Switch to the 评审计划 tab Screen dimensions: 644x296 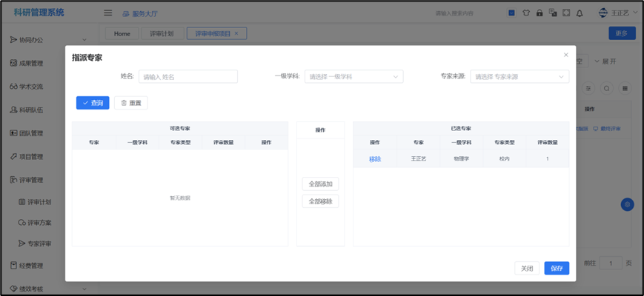[x=162, y=33]
